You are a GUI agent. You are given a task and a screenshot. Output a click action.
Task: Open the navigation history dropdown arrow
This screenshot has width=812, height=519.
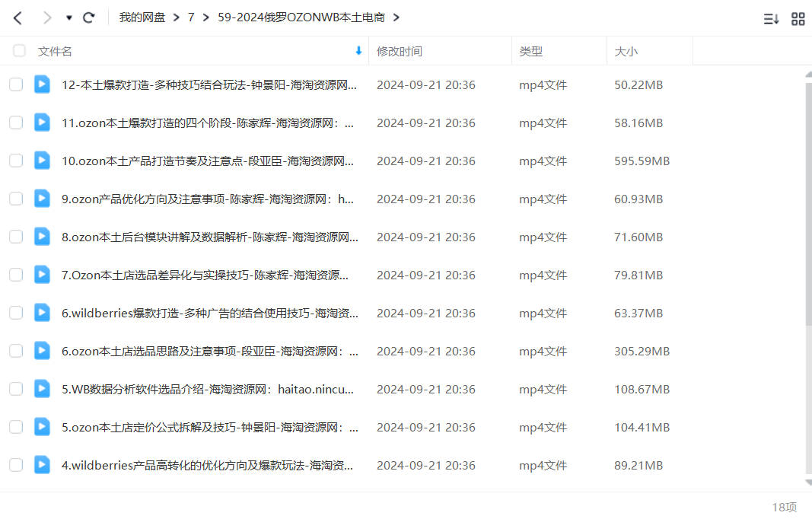(69, 18)
